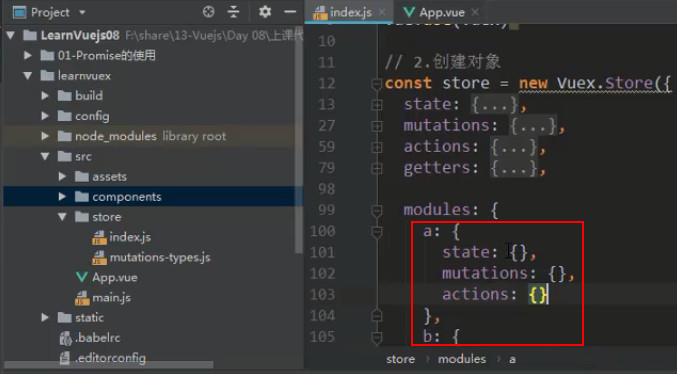The height and width of the screenshot is (374, 677).
Task: Select the store folder
Action: coord(107,217)
